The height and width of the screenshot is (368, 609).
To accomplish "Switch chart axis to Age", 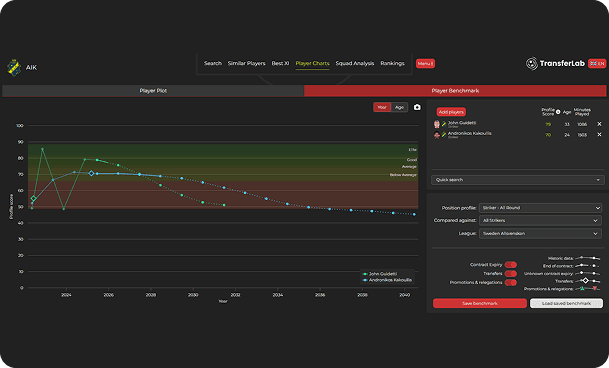I will point(399,107).
